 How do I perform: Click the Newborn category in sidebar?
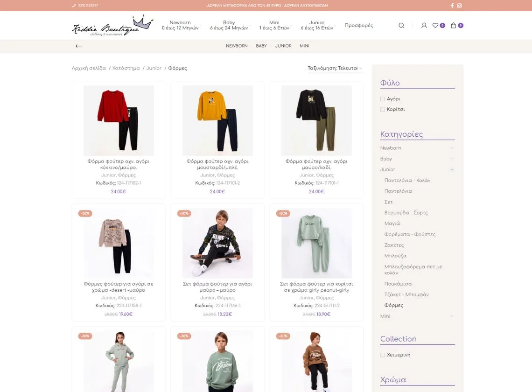pos(391,148)
